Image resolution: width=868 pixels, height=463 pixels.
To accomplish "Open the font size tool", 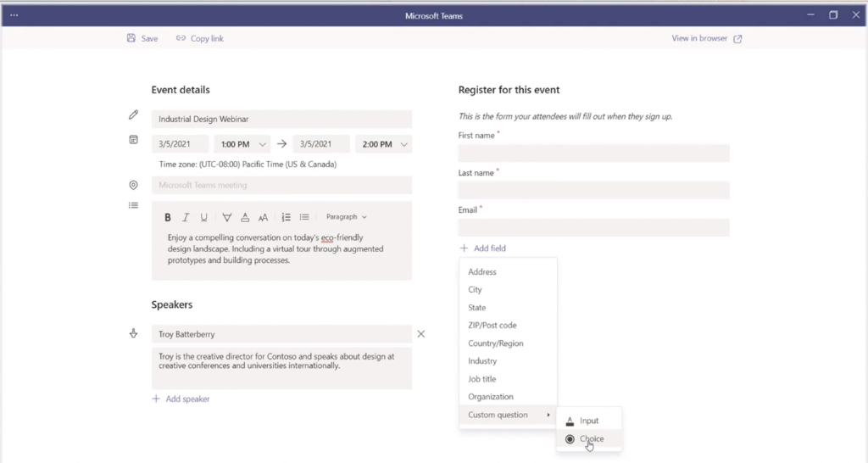I will tap(263, 217).
